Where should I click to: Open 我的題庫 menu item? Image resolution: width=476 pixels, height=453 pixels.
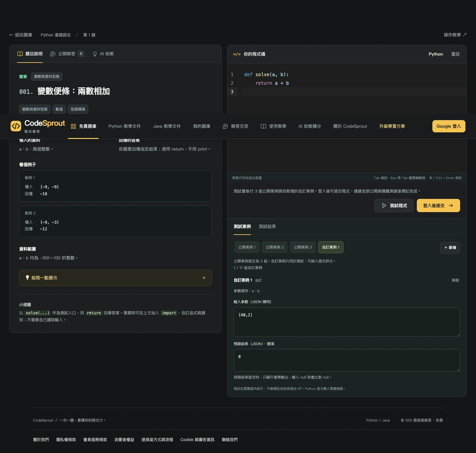[202, 126]
